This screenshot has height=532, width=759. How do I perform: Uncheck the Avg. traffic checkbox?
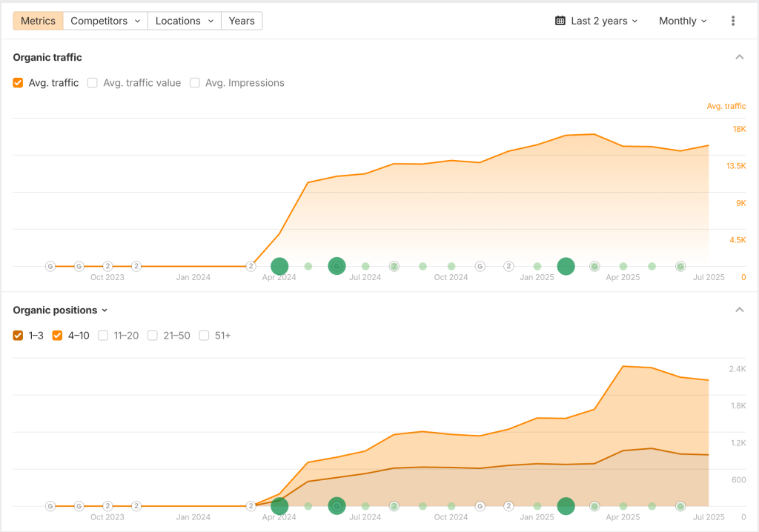coord(18,83)
